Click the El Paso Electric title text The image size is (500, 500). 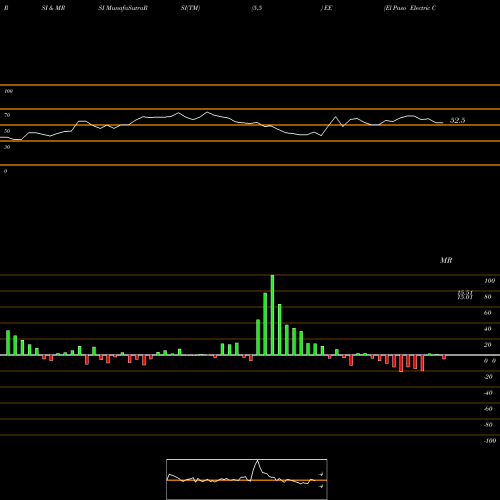coord(410,8)
